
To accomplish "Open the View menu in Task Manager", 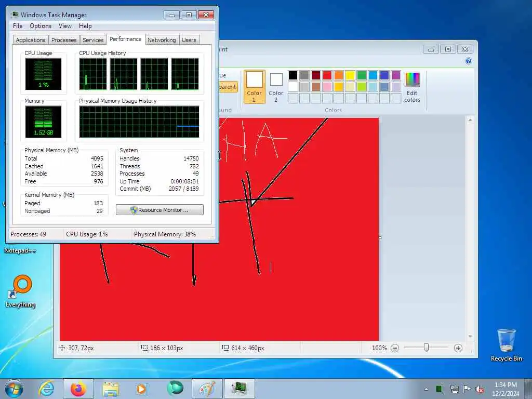I will [x=65, y=26].
